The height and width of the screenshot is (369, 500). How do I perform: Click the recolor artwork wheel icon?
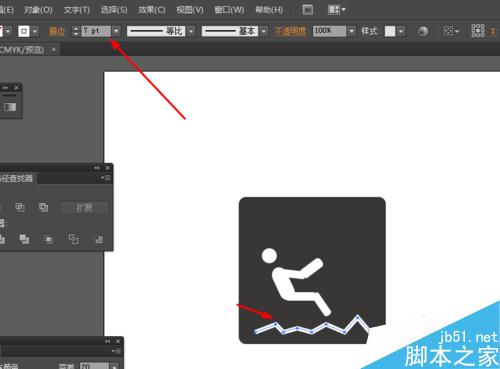click(423, 31)
